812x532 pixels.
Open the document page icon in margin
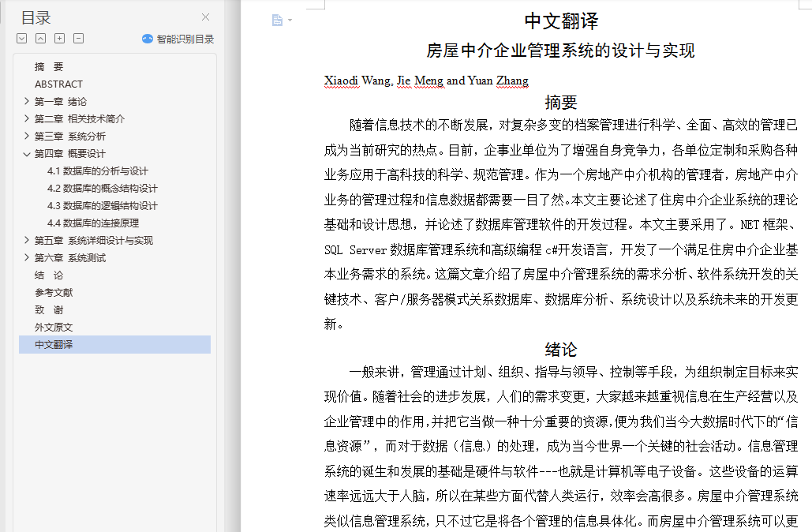277,21
